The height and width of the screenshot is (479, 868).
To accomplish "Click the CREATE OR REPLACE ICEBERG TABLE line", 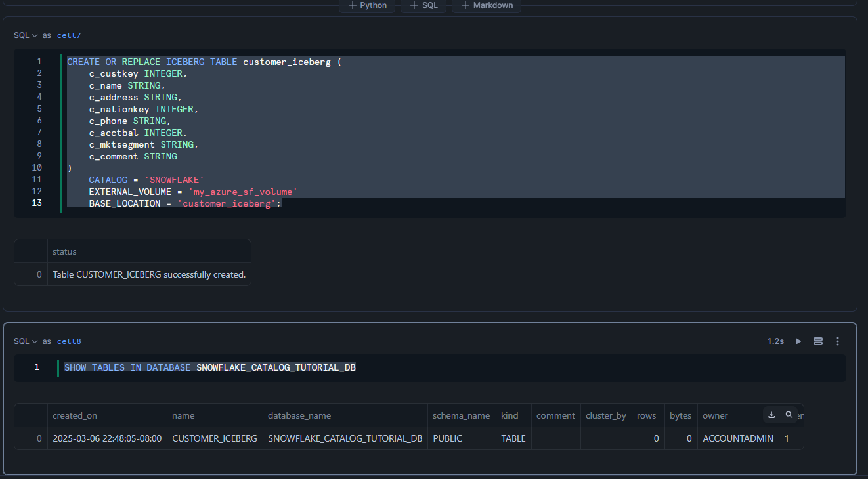I will pos(204,62).
